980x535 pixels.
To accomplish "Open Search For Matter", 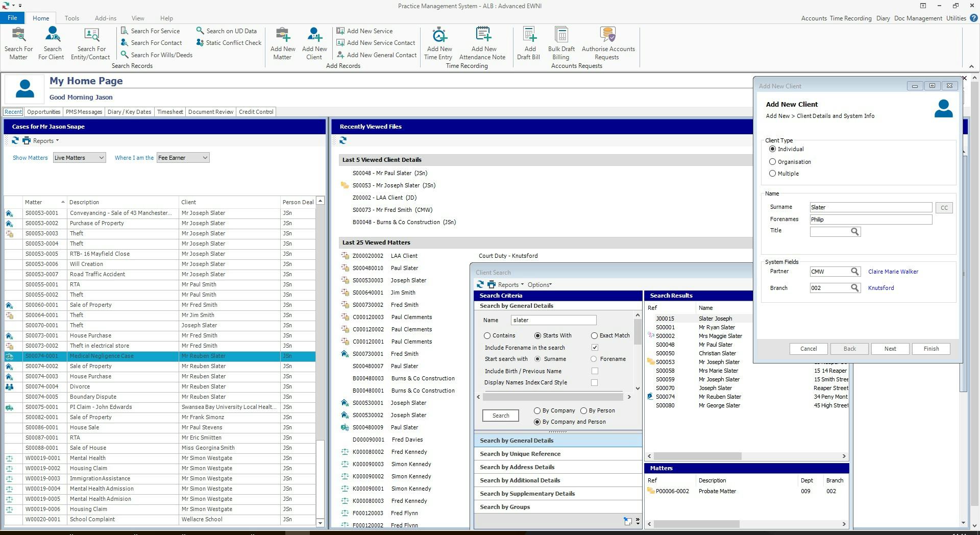I will [x=18, y=43].
